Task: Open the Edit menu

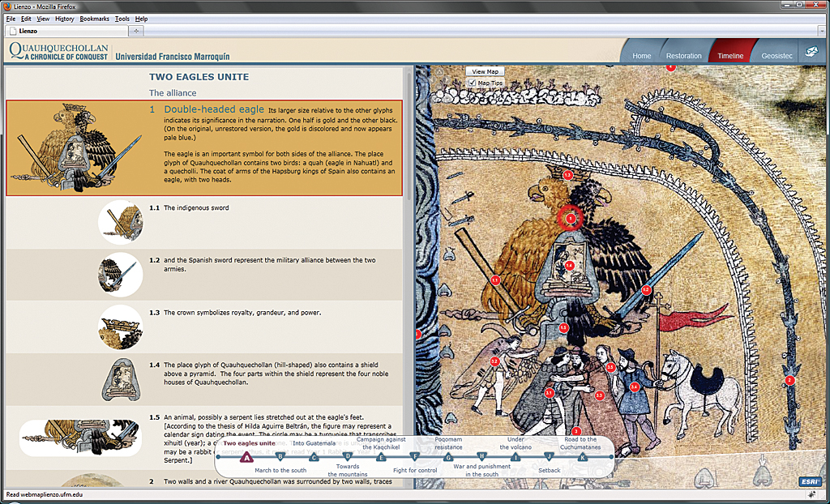Action: pos(27,19)
